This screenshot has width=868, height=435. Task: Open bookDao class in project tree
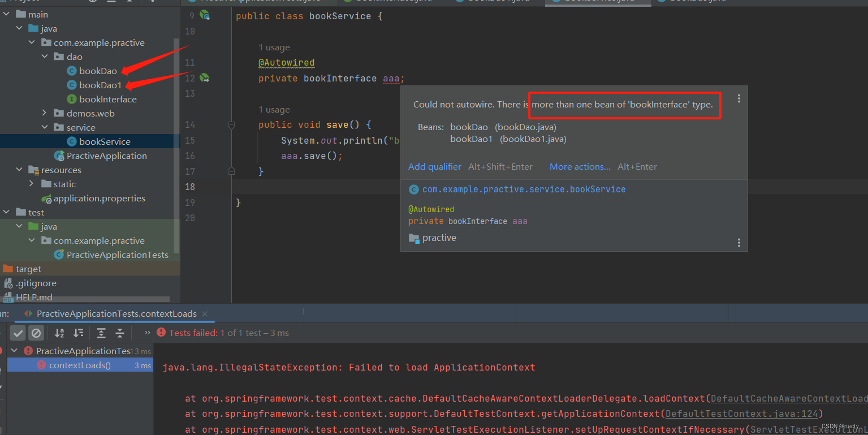coord(98,71)
